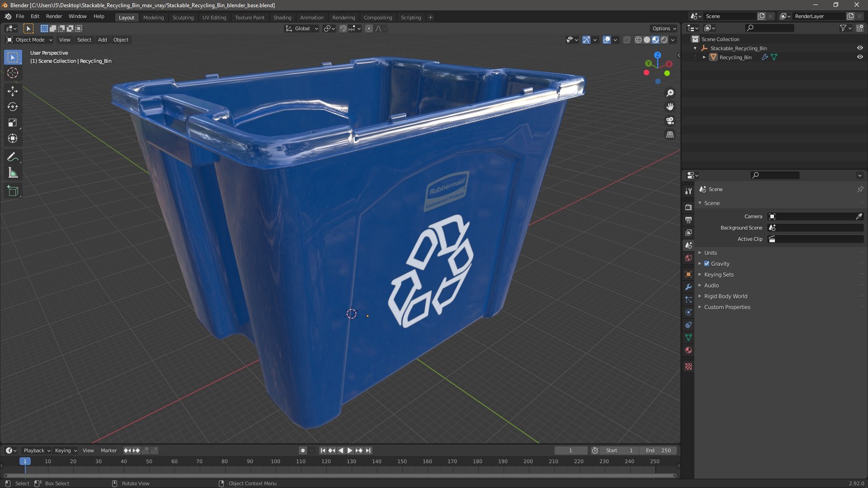
Task: Switch perspective/orthographic grid icon
Action: click(670, 135)
